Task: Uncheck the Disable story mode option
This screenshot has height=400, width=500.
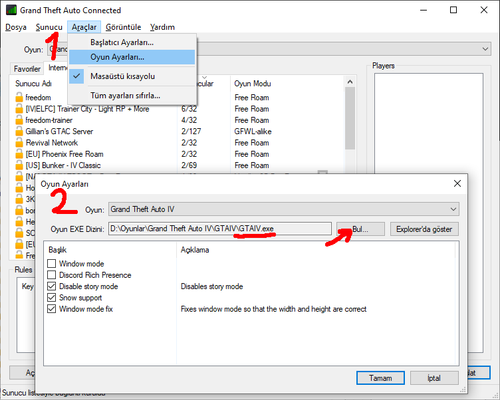Action: tap(51, 286)
